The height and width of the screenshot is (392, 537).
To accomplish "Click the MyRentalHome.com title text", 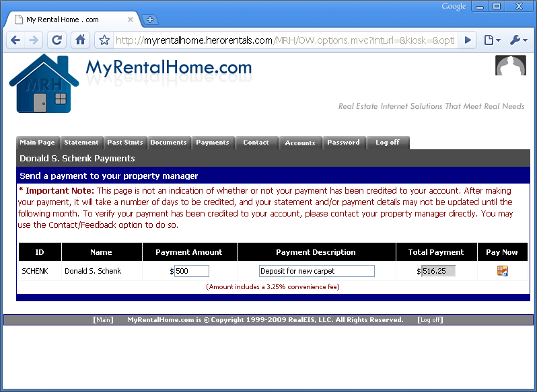I will (x=168, y=67).
